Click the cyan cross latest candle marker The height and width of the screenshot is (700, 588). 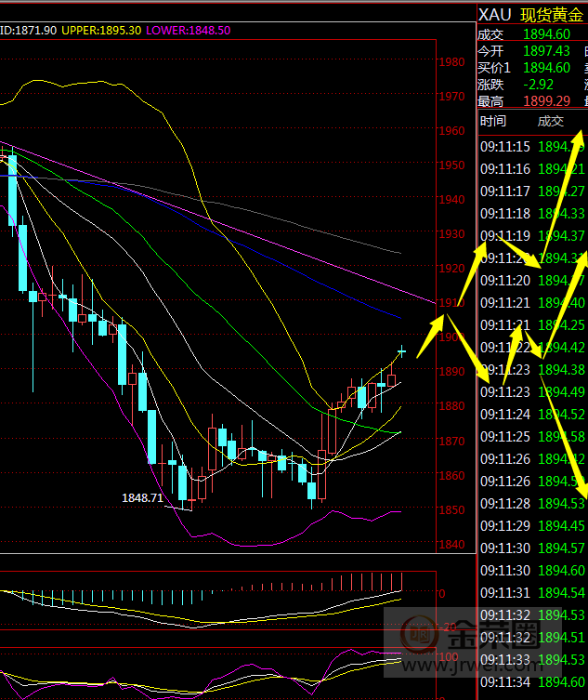402,350
